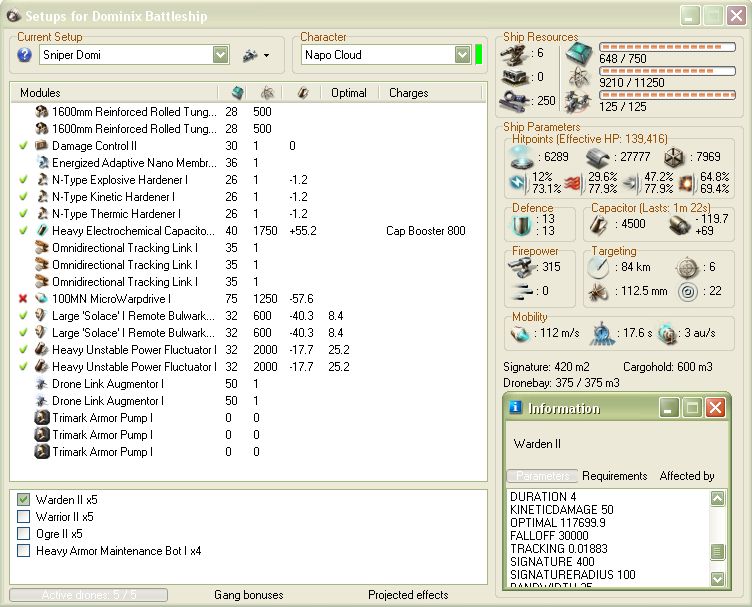Click the Heavy Electrochemical Capacitor module icon
This screenshot has width=752, height=607.
tap(42, 231)
